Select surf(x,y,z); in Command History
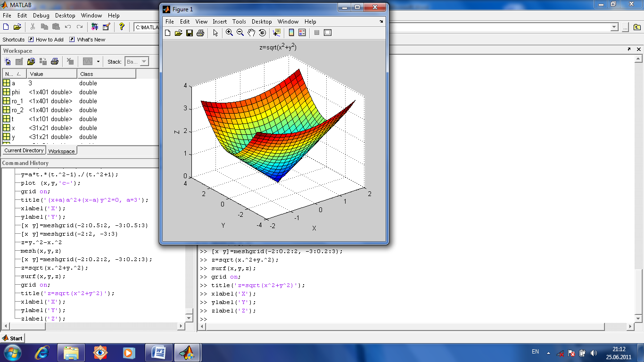Screen dimensions: 644x362 43,276
